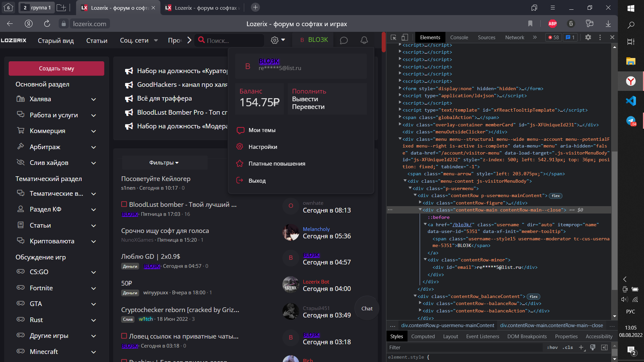Viewport: 644px width, 362px height.
Task: Expand the Арбитраж category
Action: click(94, 147)
